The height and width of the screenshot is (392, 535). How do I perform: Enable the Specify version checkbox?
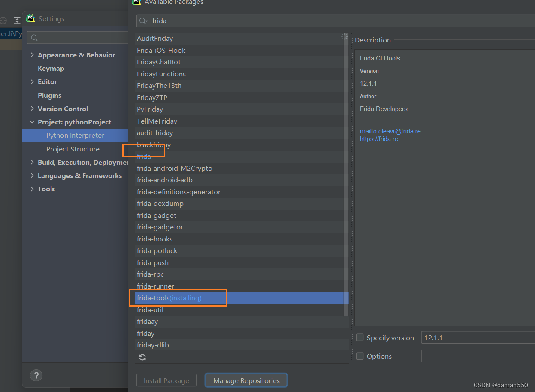coord(360,338)
